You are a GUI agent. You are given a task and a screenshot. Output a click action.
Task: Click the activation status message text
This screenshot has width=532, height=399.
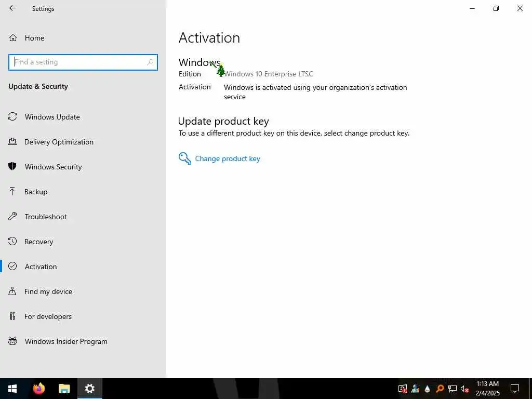[315, 92]
